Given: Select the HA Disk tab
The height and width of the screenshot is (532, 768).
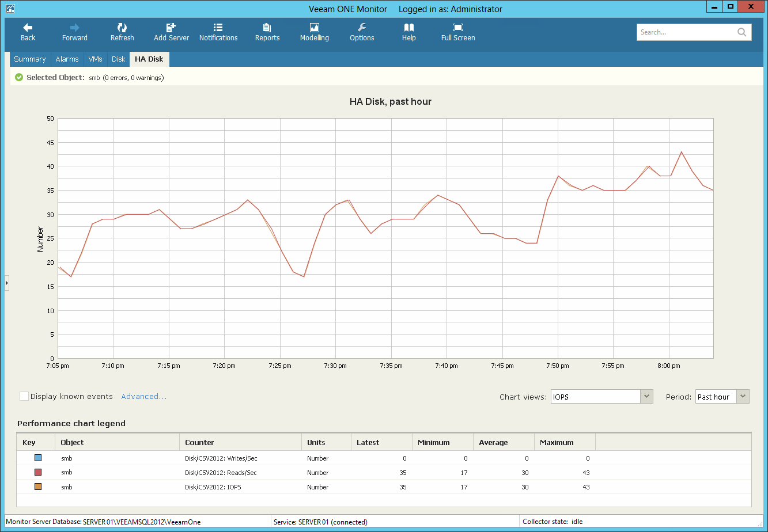Looking at the screenshot, I should pyautogui.click(x=149, y=59).
